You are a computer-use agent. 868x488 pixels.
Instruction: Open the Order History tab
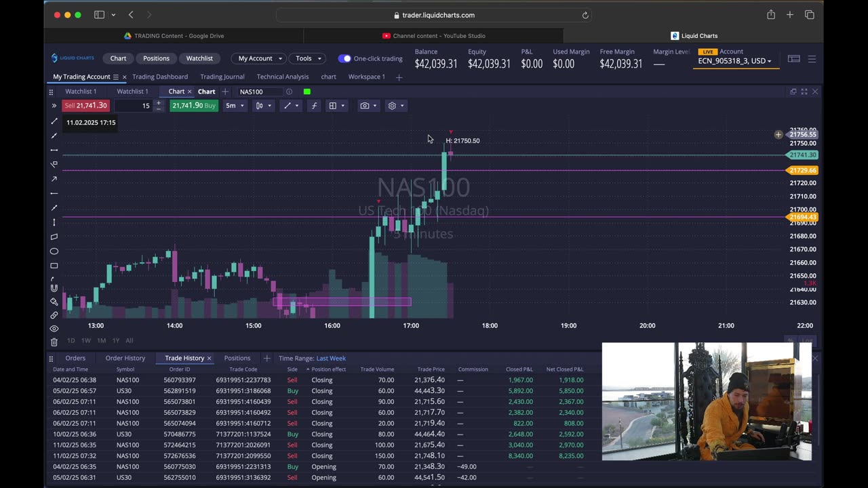tap(125, 358)
